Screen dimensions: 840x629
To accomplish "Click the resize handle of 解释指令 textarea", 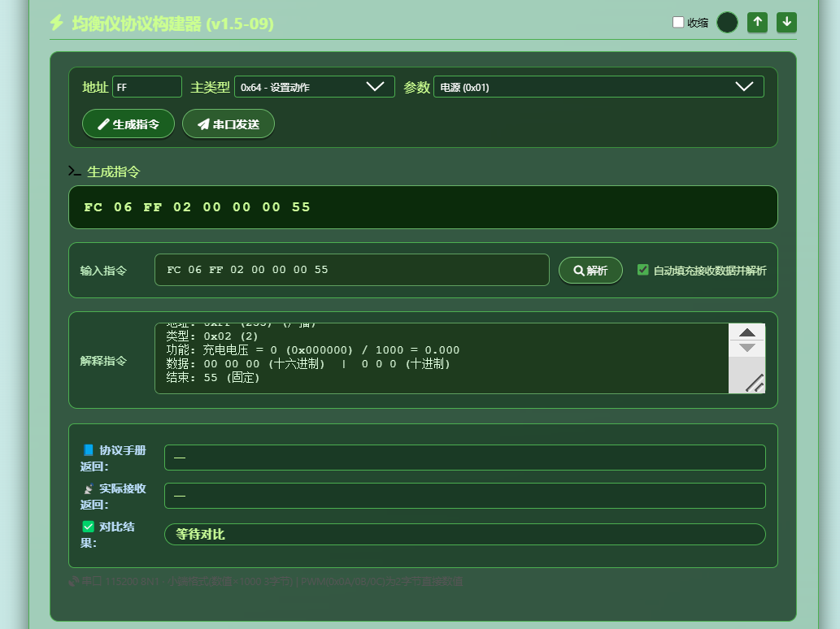I will (755, 383).
